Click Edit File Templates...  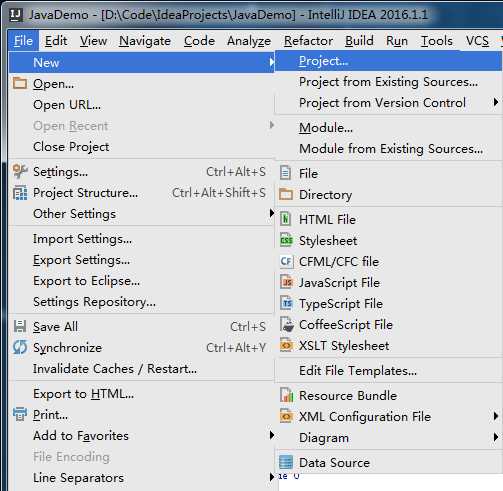(358, 371)
